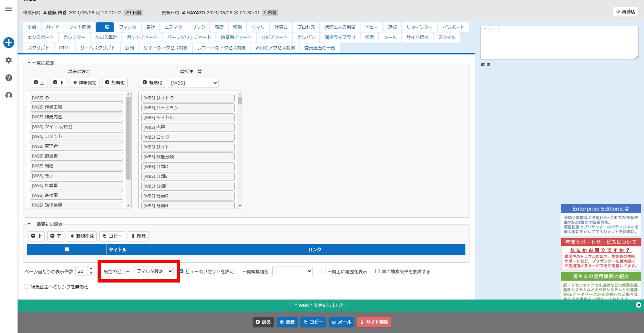The width and height of the screenshot is (644, 333).
Task: Click the blue plus new-item icon
Action: tap(9, 42)
